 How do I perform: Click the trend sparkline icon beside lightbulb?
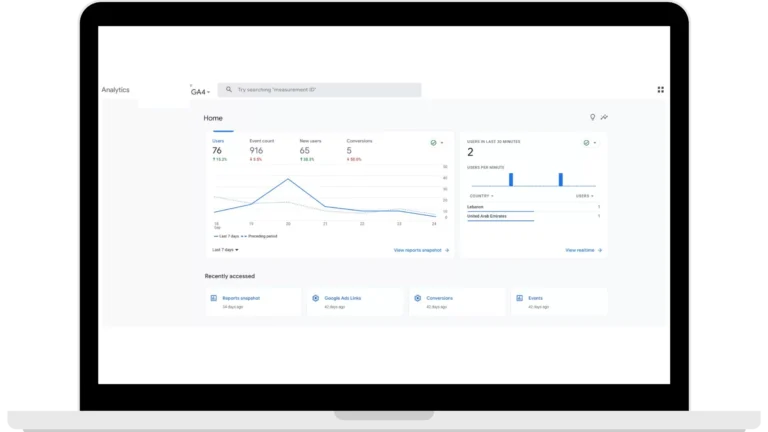click(x=604, y=117)
